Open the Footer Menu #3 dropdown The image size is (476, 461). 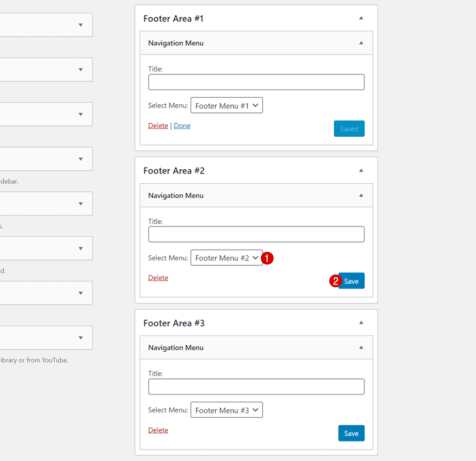[x=227, y=410]
